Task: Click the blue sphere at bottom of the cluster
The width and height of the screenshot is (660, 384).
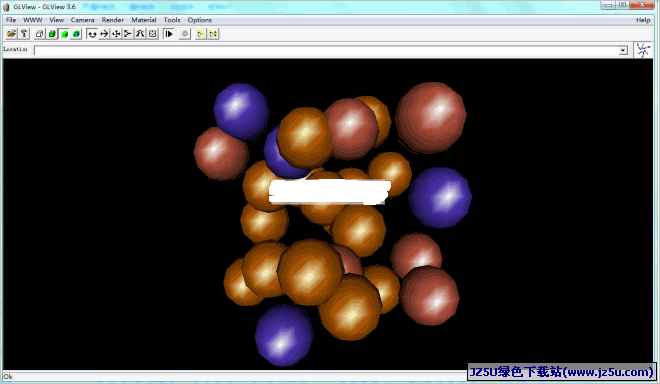Action: tap(284, 335)
